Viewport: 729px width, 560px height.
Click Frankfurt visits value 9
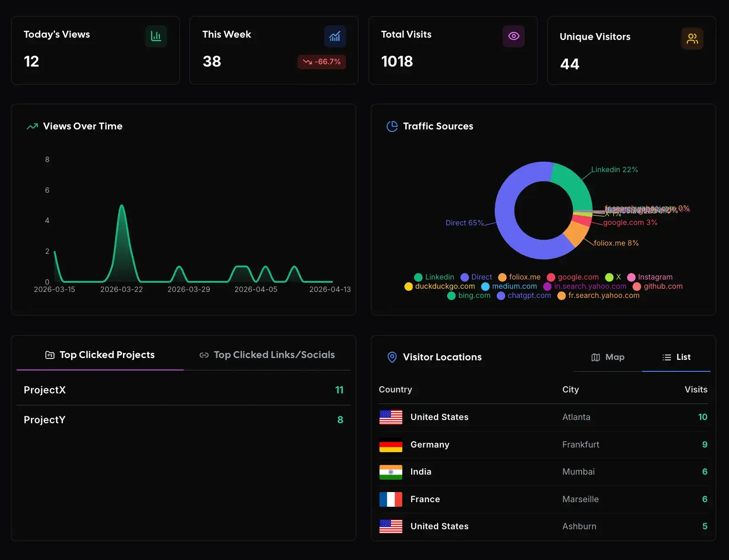(x=705, y=445)
